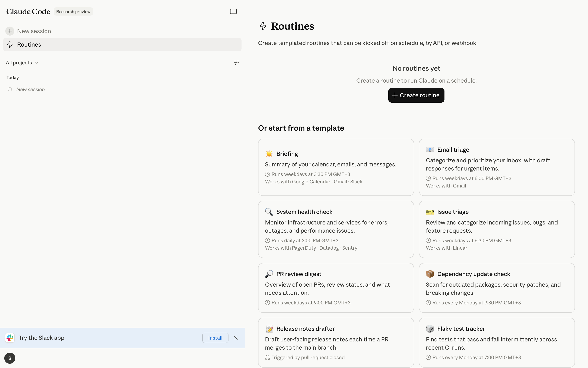This screenshot has height=368, width=588.
Task: Click the ticket icon on Issue triage
Action: (x=430, y=212)
